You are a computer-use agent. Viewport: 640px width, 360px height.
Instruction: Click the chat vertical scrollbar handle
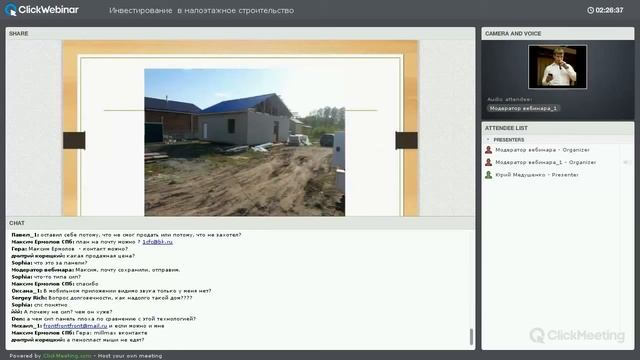pyautogui.click(x=471, y=337)
